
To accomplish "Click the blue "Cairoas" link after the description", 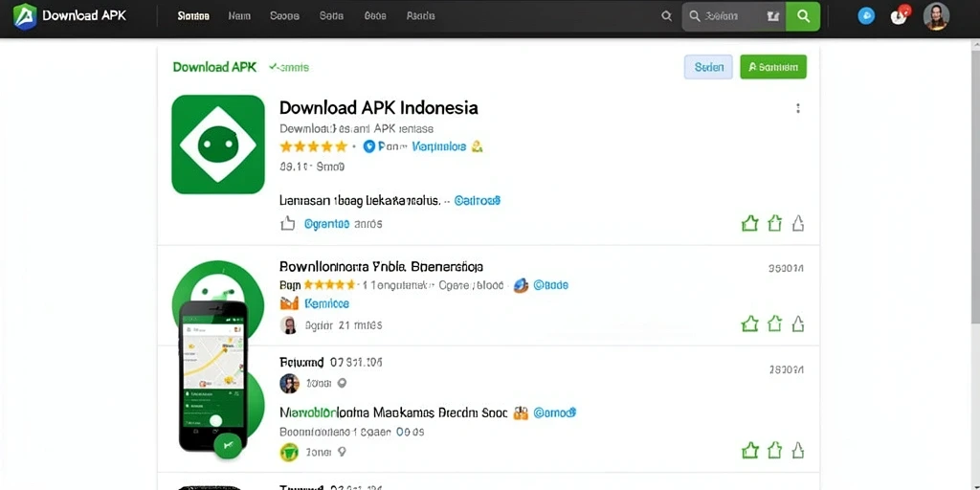I will (x=477, y=201).
